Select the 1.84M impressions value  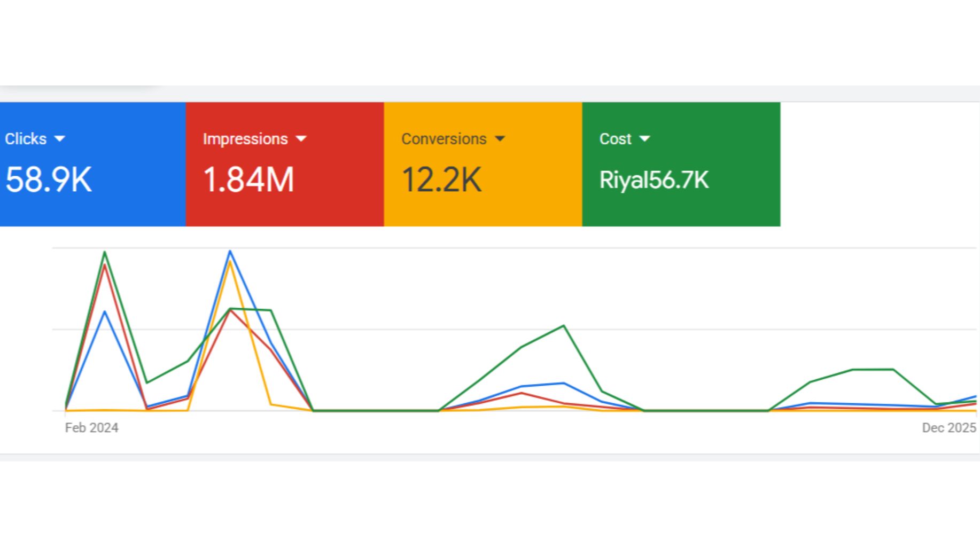point(248,179)
